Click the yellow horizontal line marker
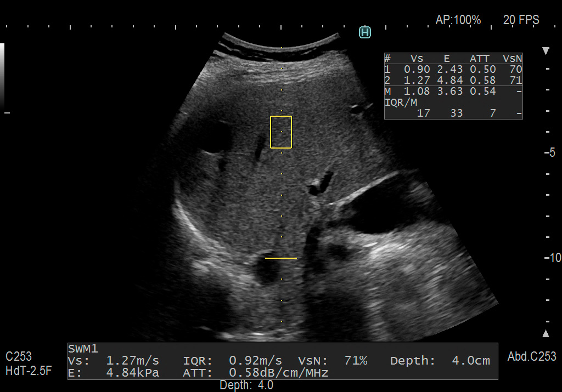Viewport: 562px width, 392px height. tap(280, 258)
